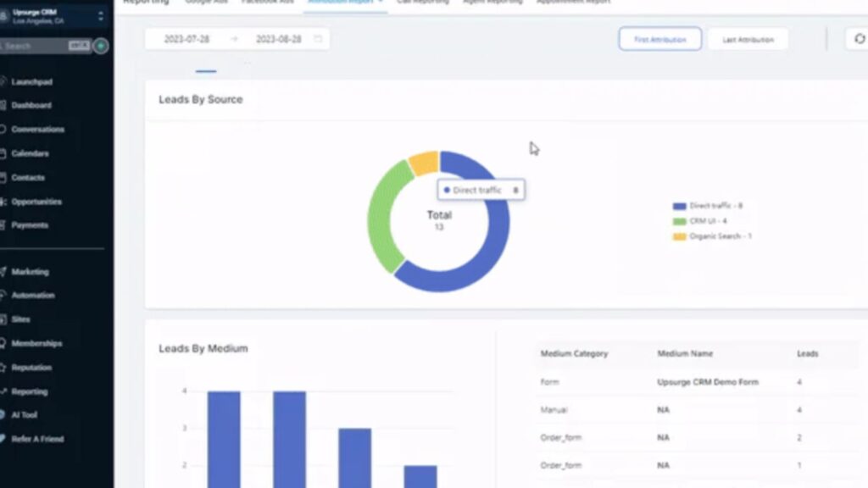Go to Payments section
868x488 pixels.
click(x=30, y=225)
